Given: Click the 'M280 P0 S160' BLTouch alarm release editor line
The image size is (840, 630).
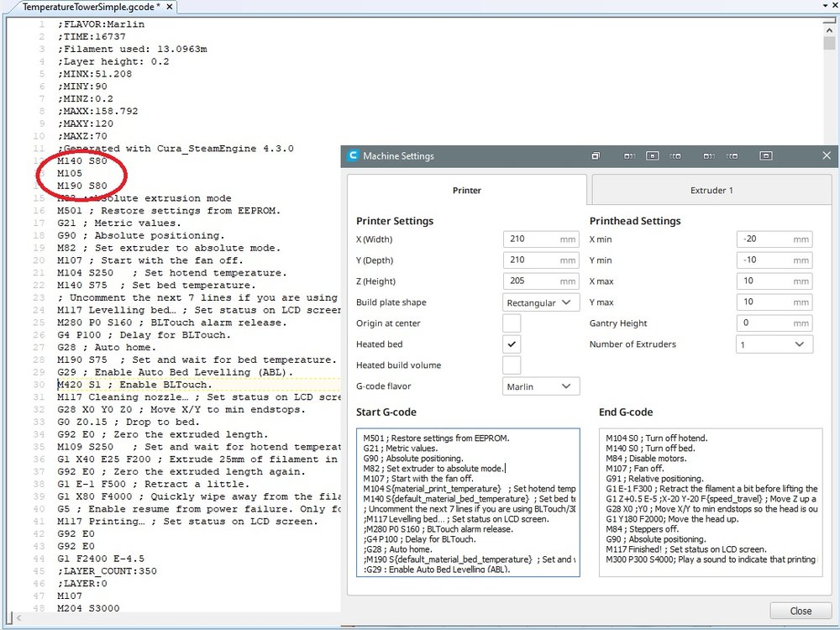Looking at the screenshot, I should click(x=172, y=323).
